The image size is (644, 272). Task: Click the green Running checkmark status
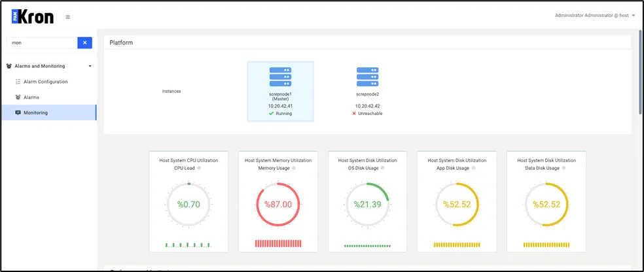281,113
